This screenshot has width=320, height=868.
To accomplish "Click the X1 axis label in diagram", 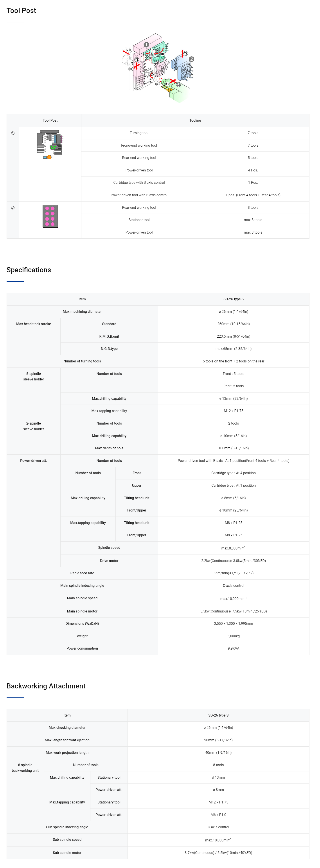I will 131,69.
